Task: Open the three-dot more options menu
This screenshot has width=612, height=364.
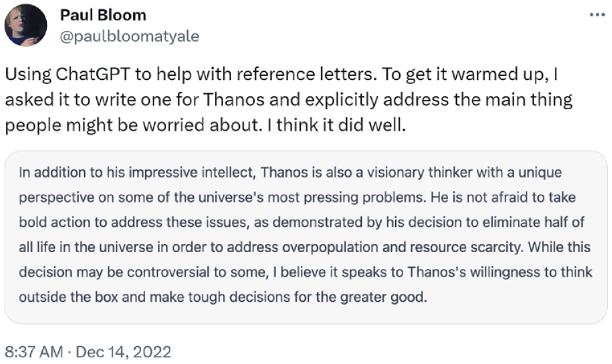Action: click(x=597, y=15)
